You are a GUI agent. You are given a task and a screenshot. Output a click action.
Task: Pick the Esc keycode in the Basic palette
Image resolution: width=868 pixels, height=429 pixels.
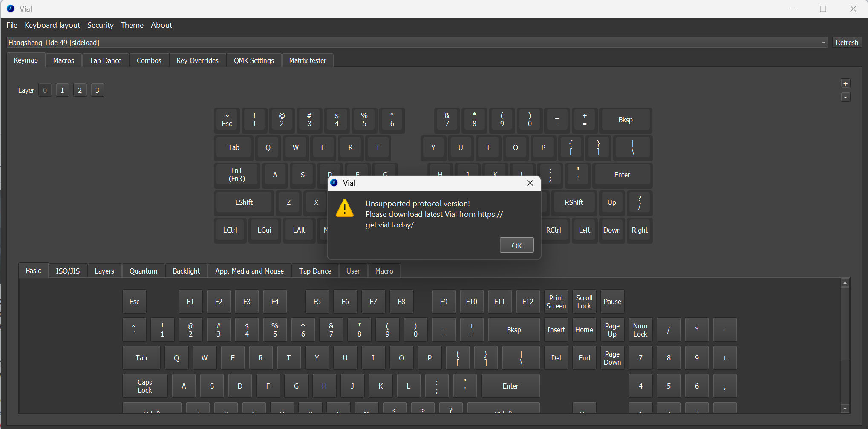tap(134, 302)
